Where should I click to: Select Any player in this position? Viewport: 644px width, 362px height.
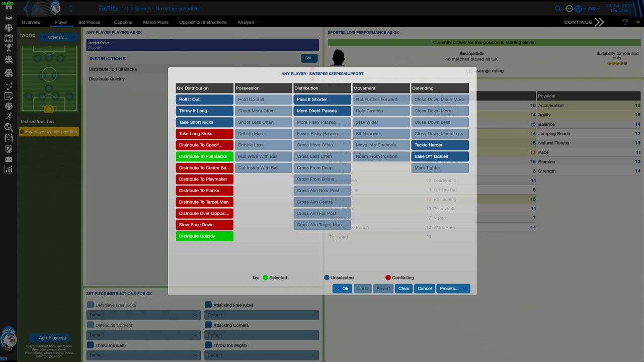(49, 132)
